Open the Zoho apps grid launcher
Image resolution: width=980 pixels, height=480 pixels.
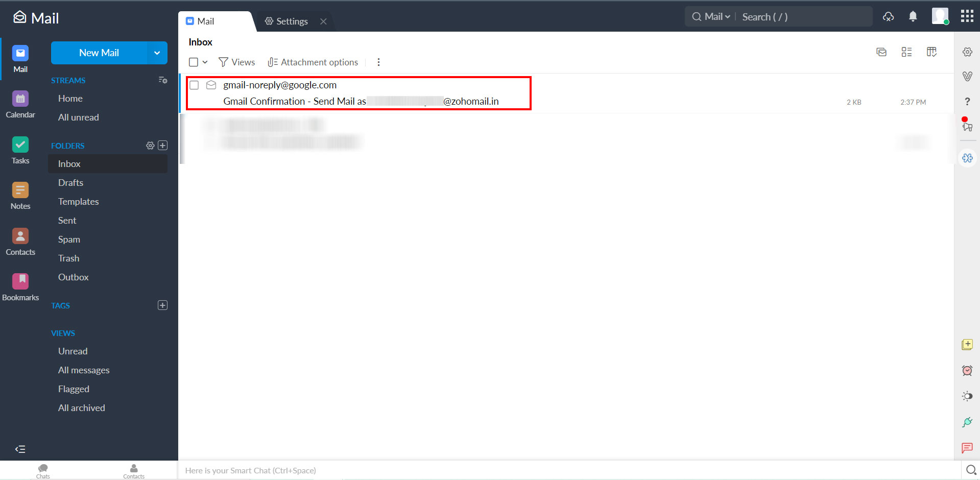point(967,16)
